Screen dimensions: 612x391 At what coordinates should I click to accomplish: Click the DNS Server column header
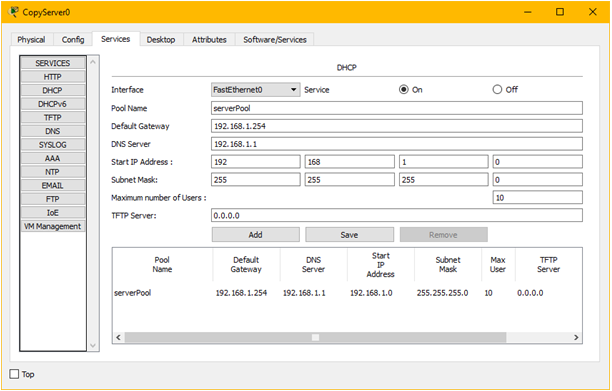coord(313,265)
